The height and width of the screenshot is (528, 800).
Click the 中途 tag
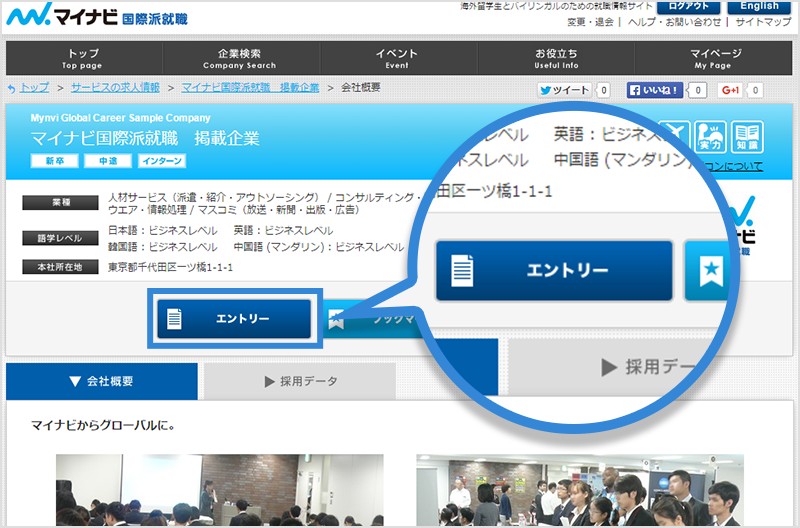pyautogui.click(x=108, y=161)
